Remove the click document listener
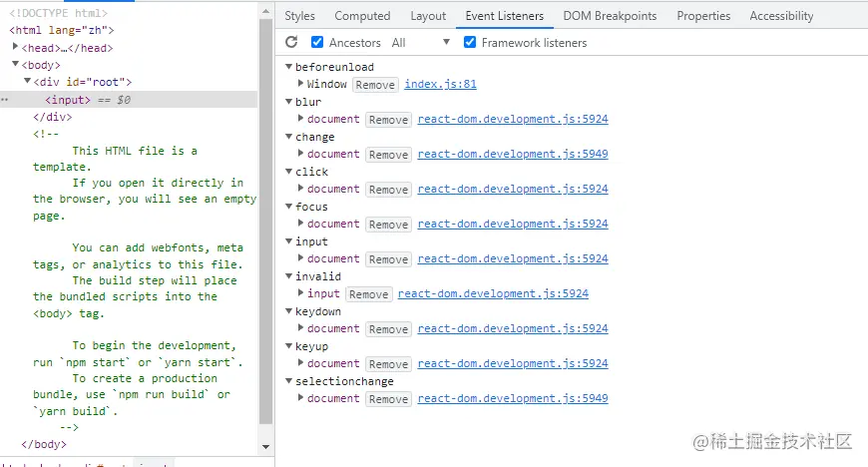Screen dimensions: 868x467 coord(388,190)
